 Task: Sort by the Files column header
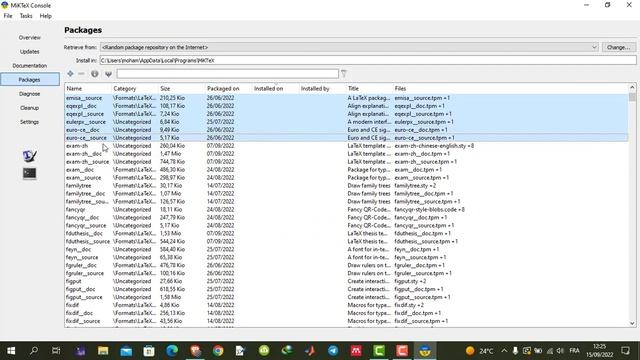pyautogui.click(x=510, y=89)
